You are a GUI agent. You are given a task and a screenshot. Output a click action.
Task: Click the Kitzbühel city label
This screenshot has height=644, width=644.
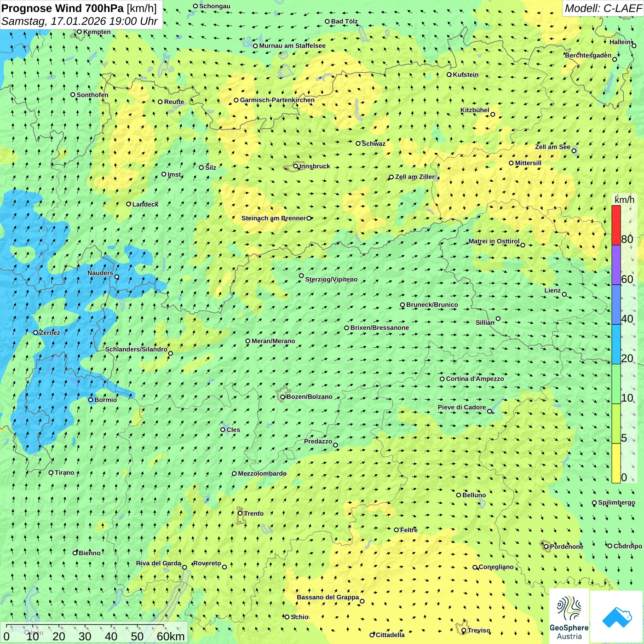point(475,110)
